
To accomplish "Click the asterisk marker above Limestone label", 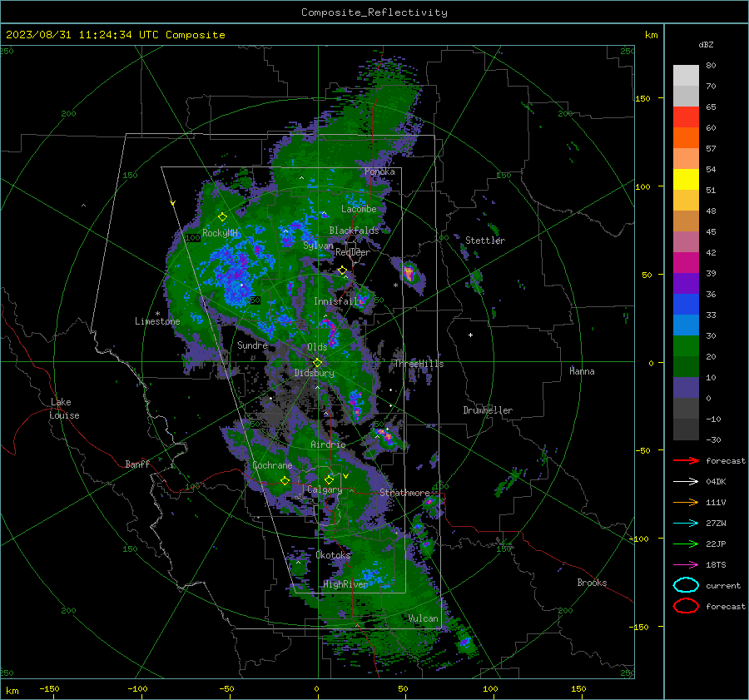I will [x=157, y=314].
